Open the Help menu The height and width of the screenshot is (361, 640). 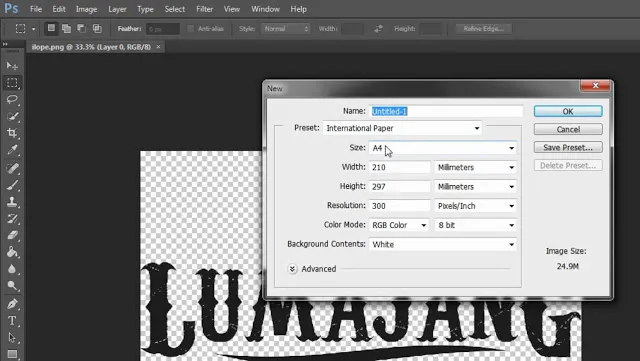pos(298,9)
